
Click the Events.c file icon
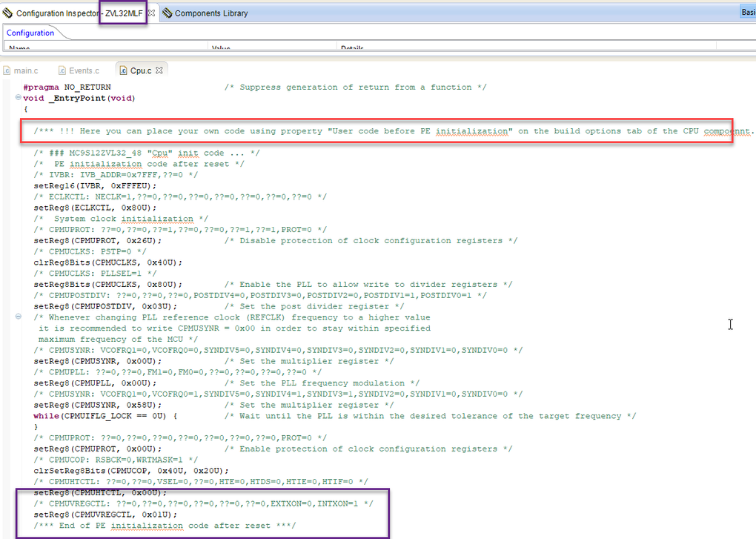(62, 70)
